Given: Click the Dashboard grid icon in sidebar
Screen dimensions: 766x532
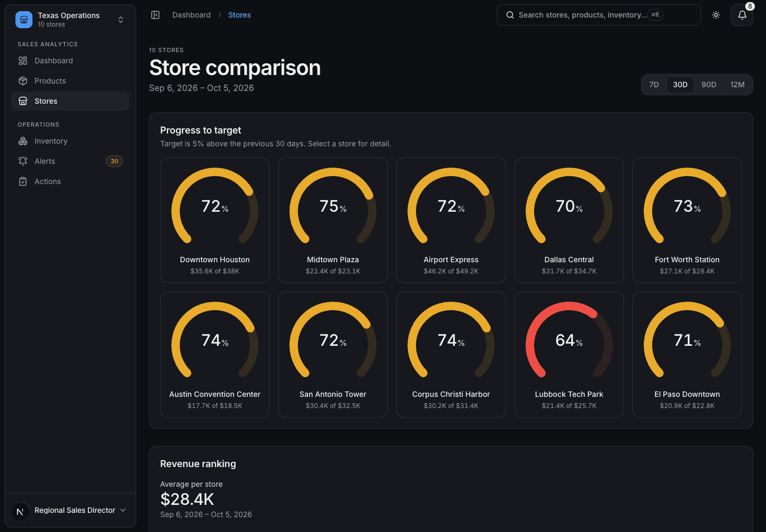Looking at the screenshot, I should [23, 61].
